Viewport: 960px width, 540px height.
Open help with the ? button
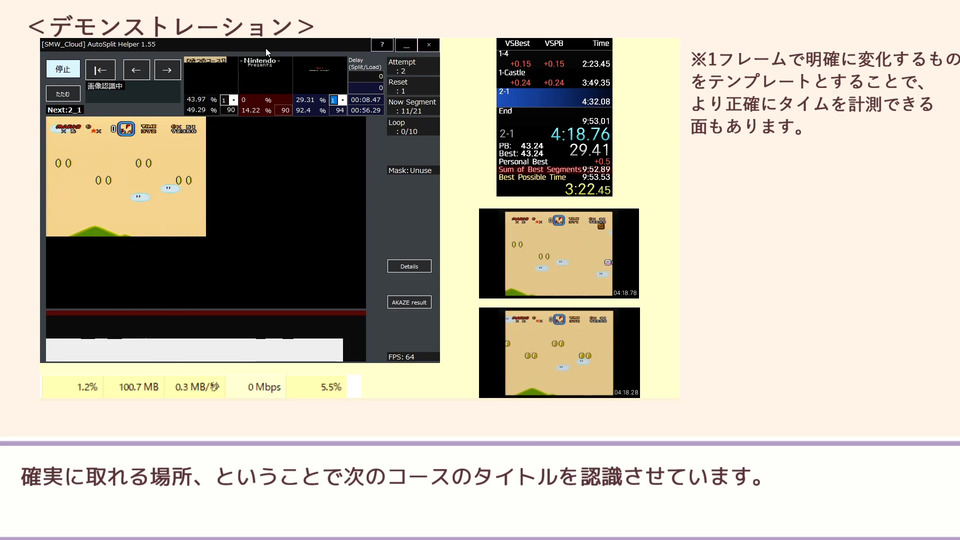[x=382, y=45]
